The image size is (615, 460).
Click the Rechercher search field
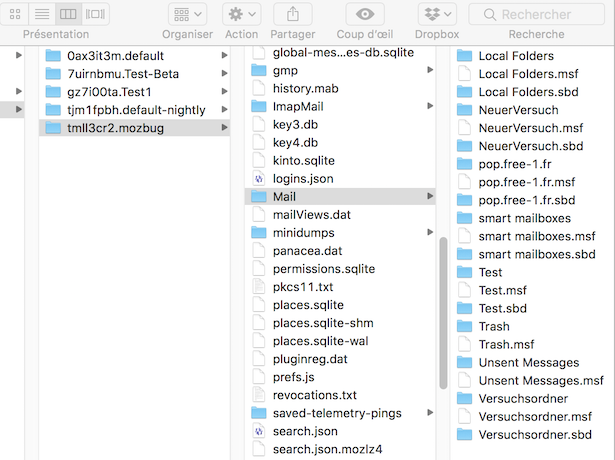pos(537,14)
